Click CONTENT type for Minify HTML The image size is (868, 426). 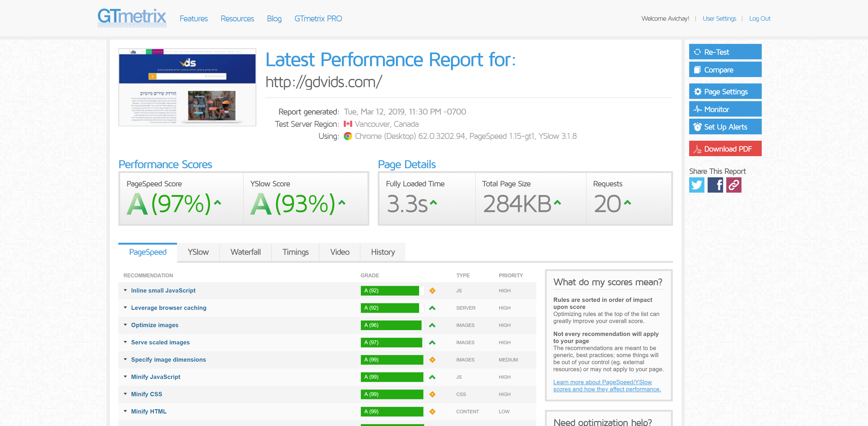coord(467,411)
